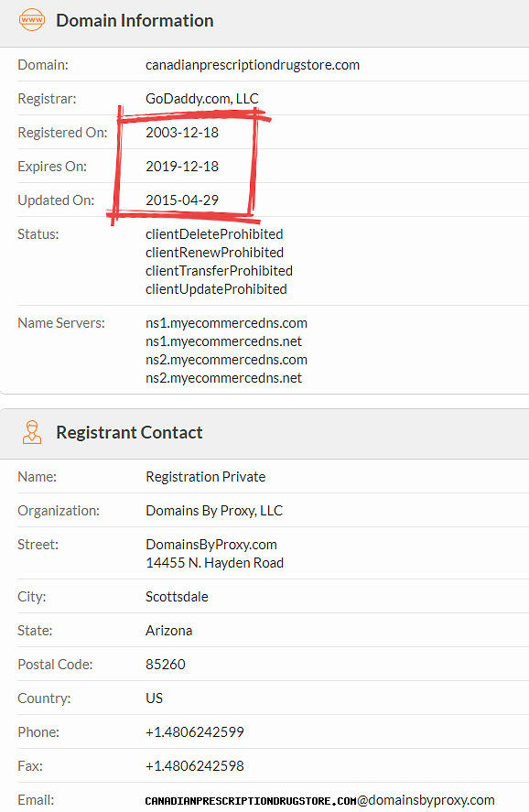The width and height of the screenshot is (529, 812).
Task: Select the Registration Private name value
Action: click(x=206, y=476)
